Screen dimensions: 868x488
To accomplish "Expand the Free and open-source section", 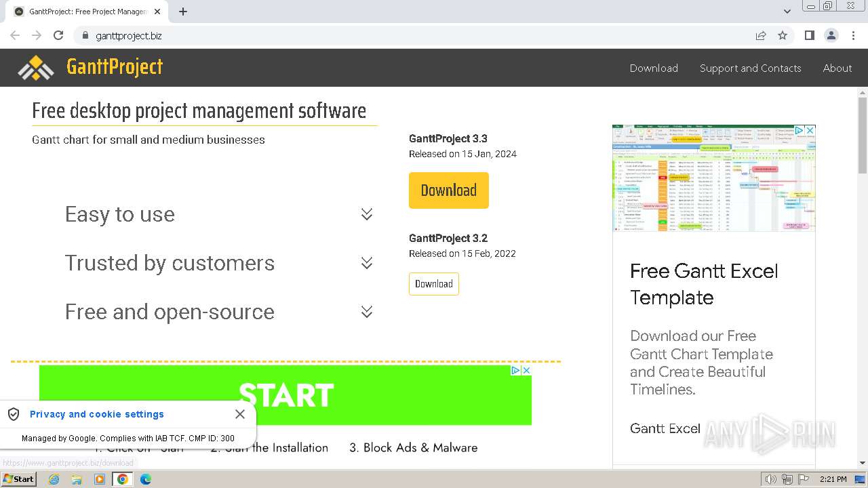I will [x=220, y=312].
